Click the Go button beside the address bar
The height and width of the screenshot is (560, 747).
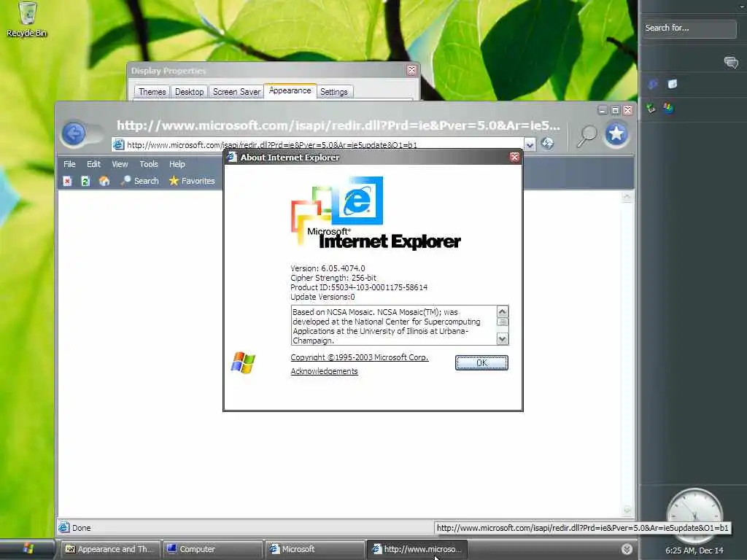[x=547, y=144]
